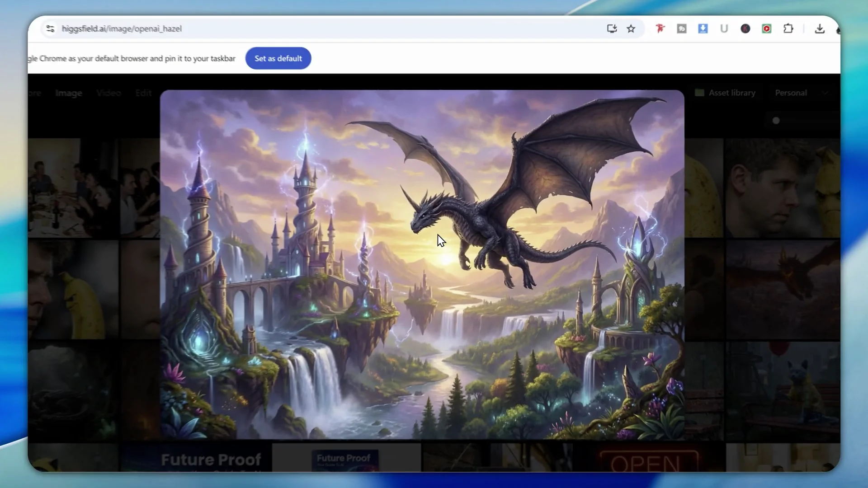This screenshot has height=488, width=868.
Task: Click the gray 'tb' extension icon
Action: tap(681, 29)
